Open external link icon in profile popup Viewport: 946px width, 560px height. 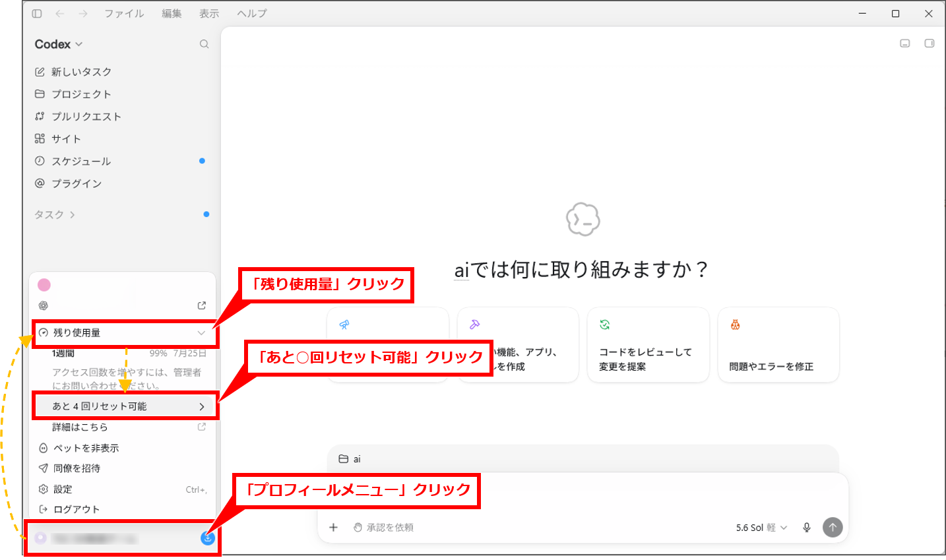point(202,306)
